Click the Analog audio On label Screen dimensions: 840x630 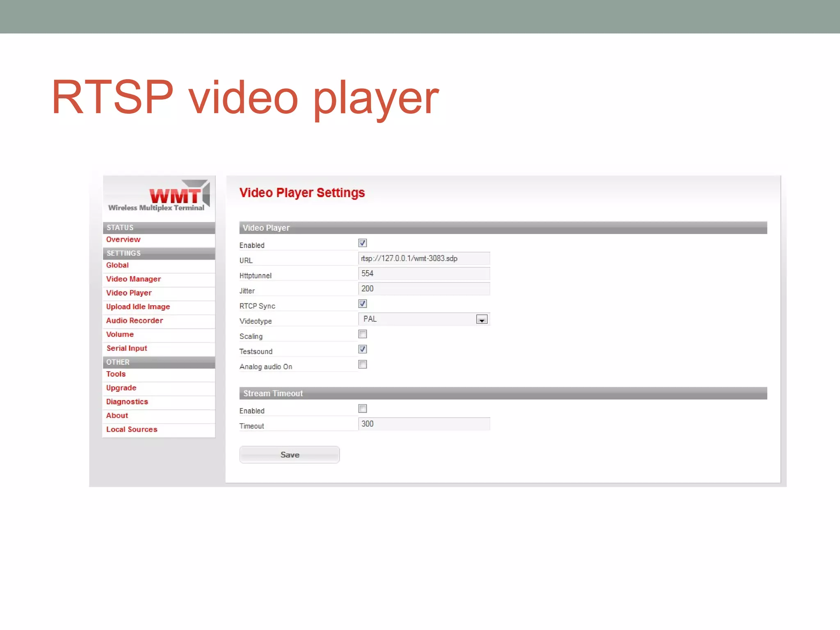click(x=266, y=367)
